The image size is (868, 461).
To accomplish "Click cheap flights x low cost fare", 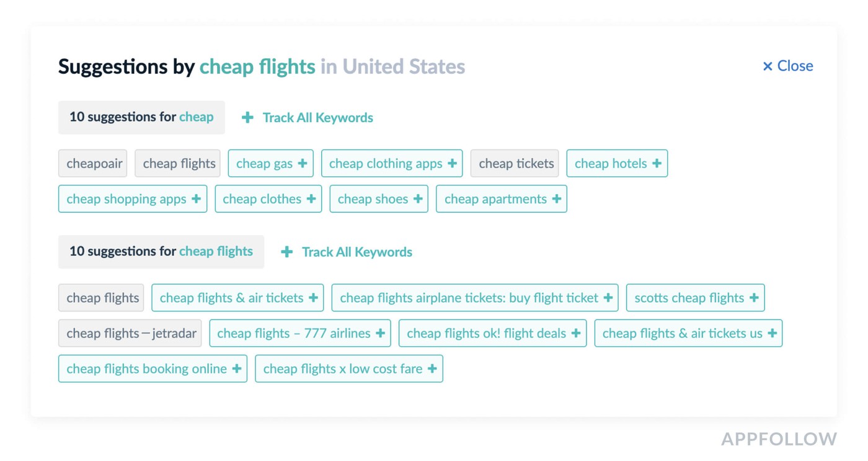I will [342, 369].
